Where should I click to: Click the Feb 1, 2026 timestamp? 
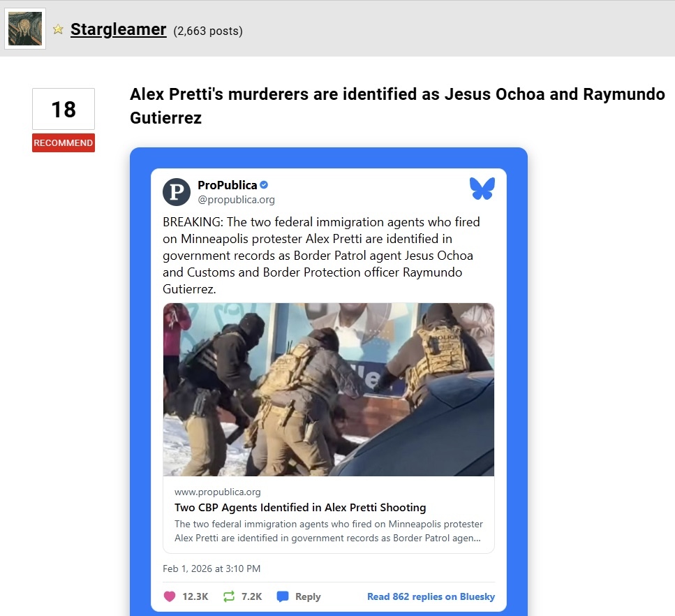[212, 569]
